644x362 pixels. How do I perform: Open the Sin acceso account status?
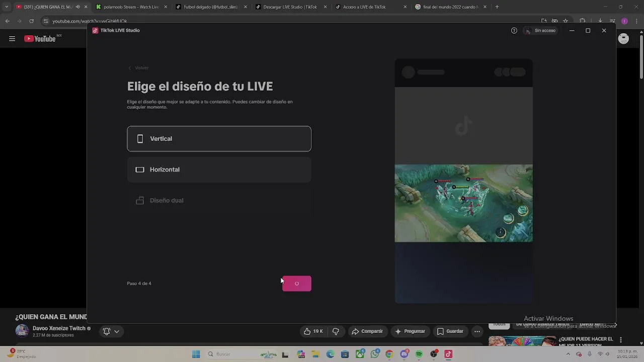[x=540, y=31]
